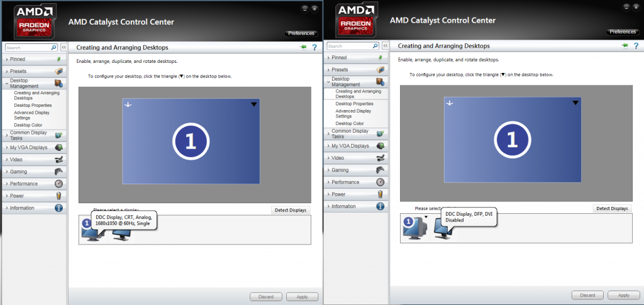
Task: Open Desktop Properties in left window
Action: coord(33,105)
